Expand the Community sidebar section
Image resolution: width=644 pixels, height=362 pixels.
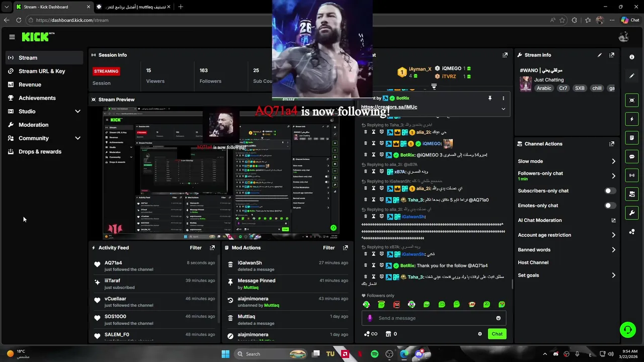tap(77, 138)
